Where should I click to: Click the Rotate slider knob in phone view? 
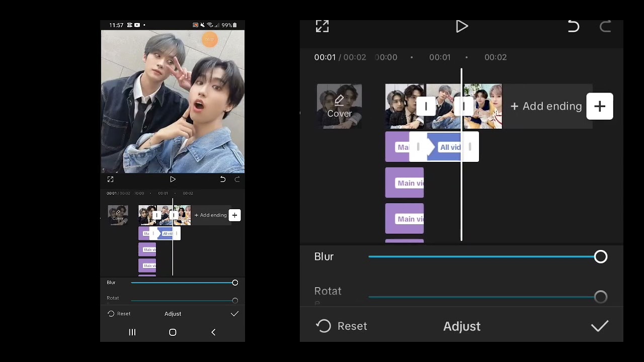click(x=235, y=301)
